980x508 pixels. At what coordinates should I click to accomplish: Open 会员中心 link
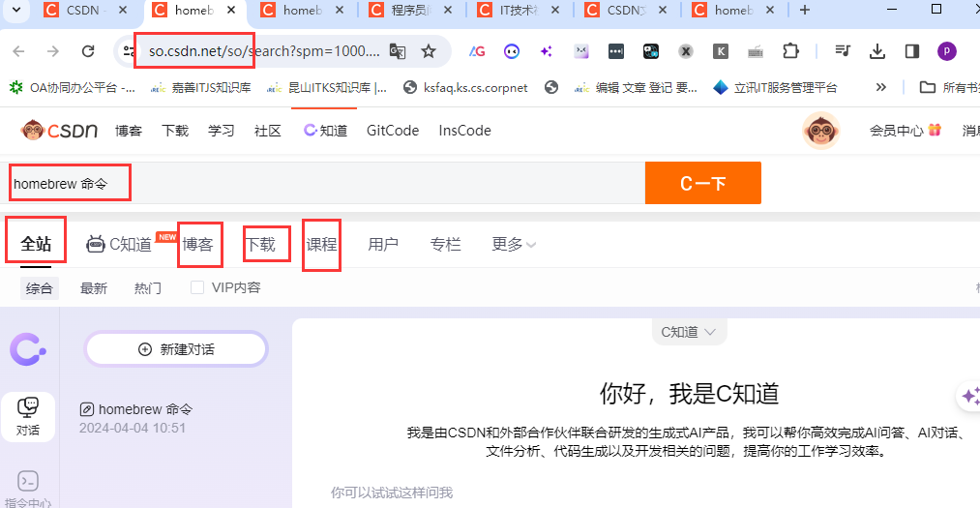tap(905, 131)
